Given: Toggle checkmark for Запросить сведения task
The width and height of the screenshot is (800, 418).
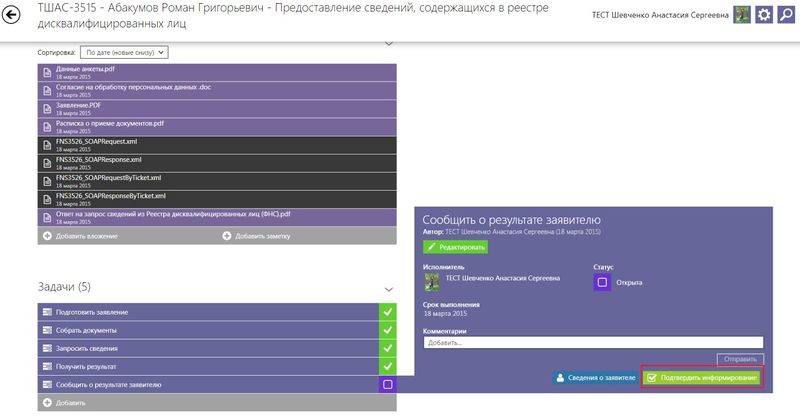Looking at the screenshot, I should (388, 348).
